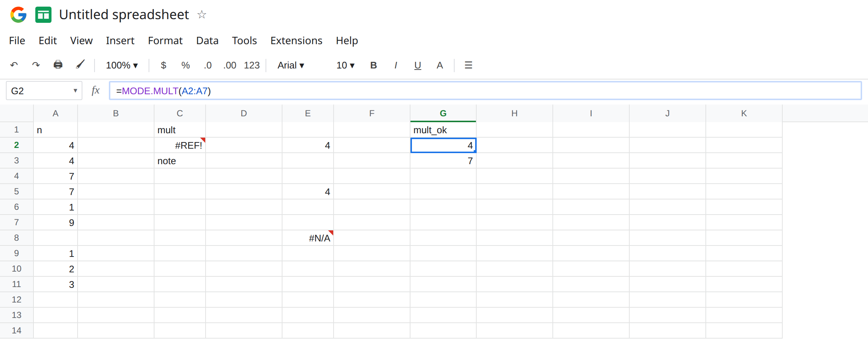The height and width of the screenshot is (343, 868).
Task: Select cell G3 containing 7
Action: [443, 161]
